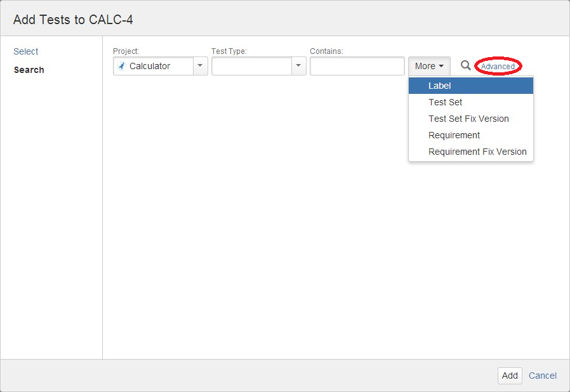
Task: Click the More button label
Action: [425, 66]
